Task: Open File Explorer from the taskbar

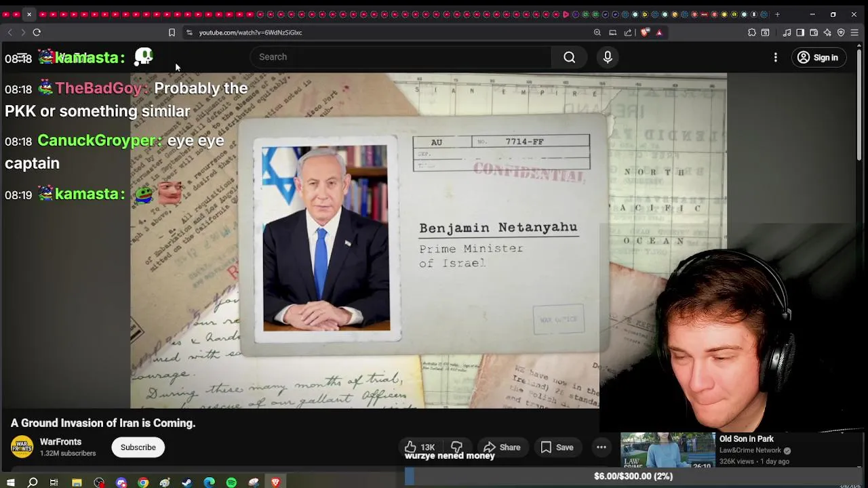Action: [77, 483]
